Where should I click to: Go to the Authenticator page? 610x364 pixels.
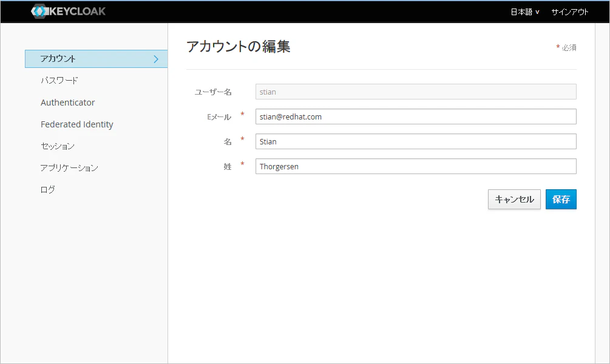click(68, 103)
